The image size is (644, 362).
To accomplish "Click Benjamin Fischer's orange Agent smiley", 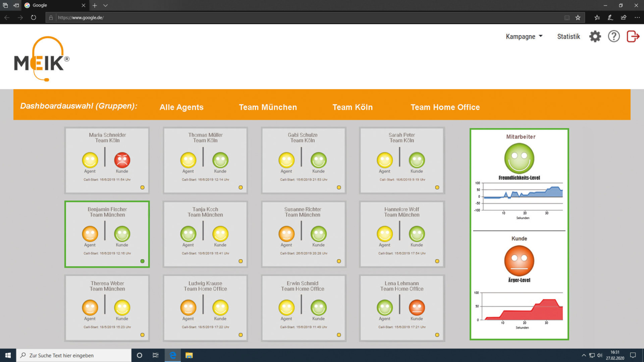I will 90,234.
